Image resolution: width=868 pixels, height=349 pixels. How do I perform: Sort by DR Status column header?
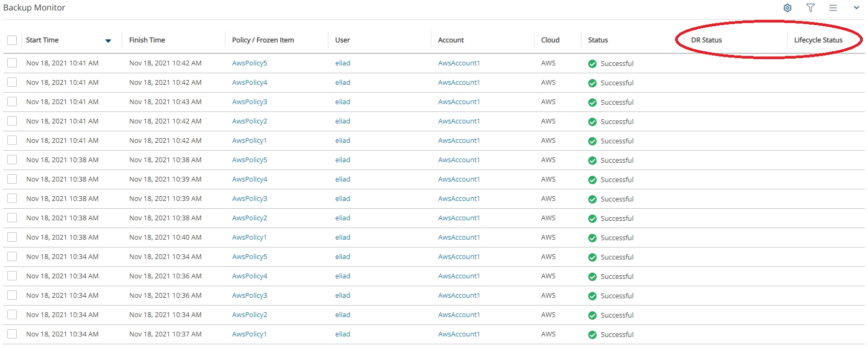point(706,40)
